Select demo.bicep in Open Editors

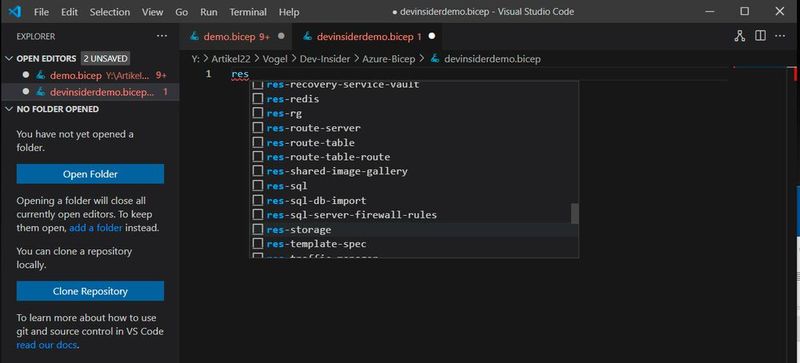90,76
